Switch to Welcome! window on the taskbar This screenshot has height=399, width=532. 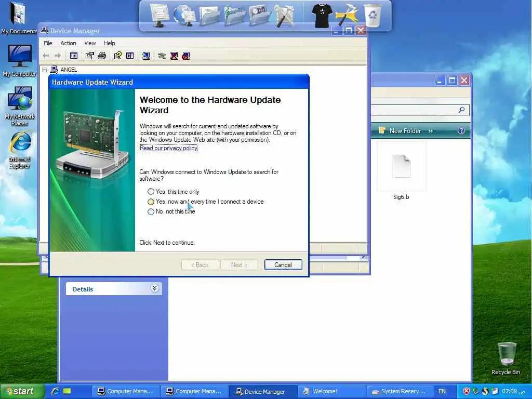pyautogui.click(x=331, y=392)
